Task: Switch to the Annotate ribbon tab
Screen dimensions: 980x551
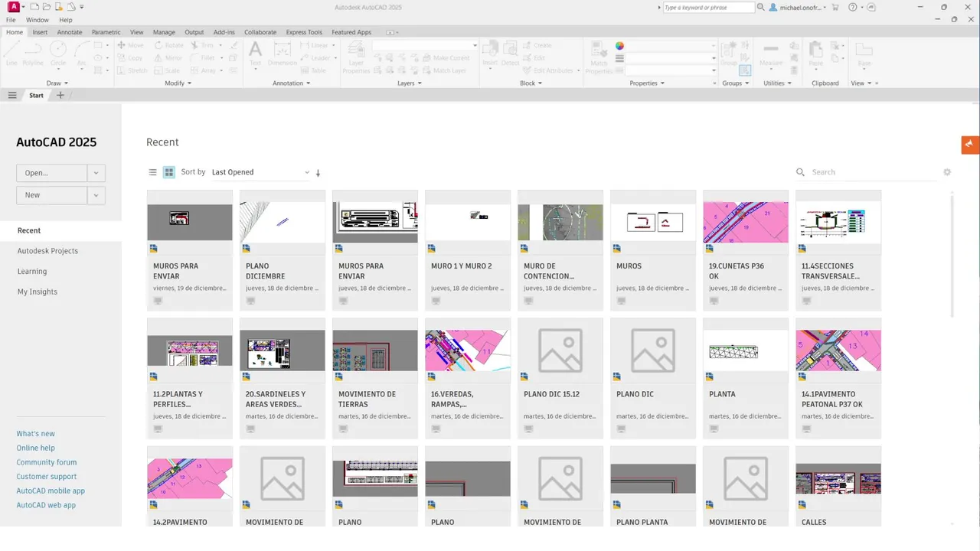Action: 70,32
